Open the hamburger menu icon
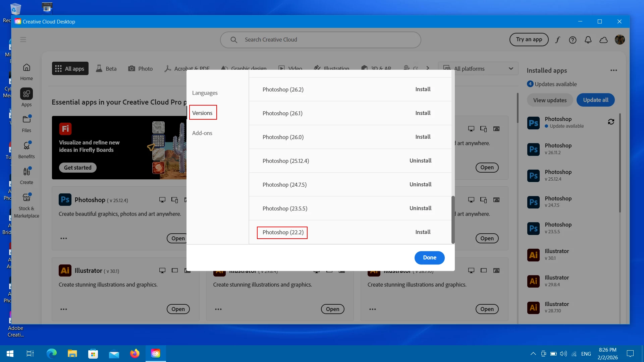Viewport: 644px width, 362px height. point(23,40)
